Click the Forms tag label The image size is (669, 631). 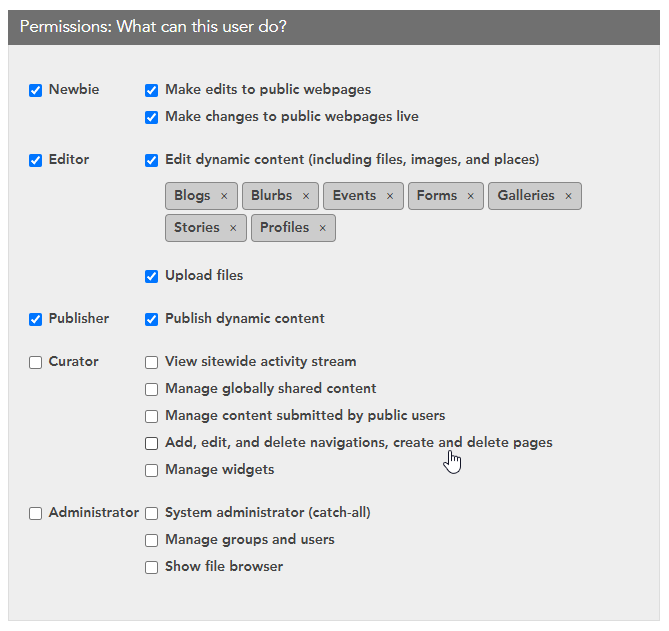click(436, 196)
